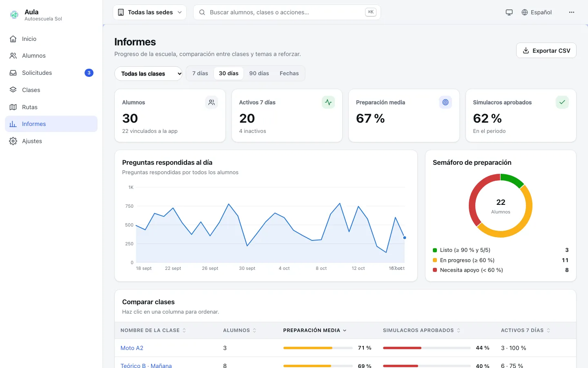Click the Rutas map icon
This screenshot has height=368, width=588.
13,107
